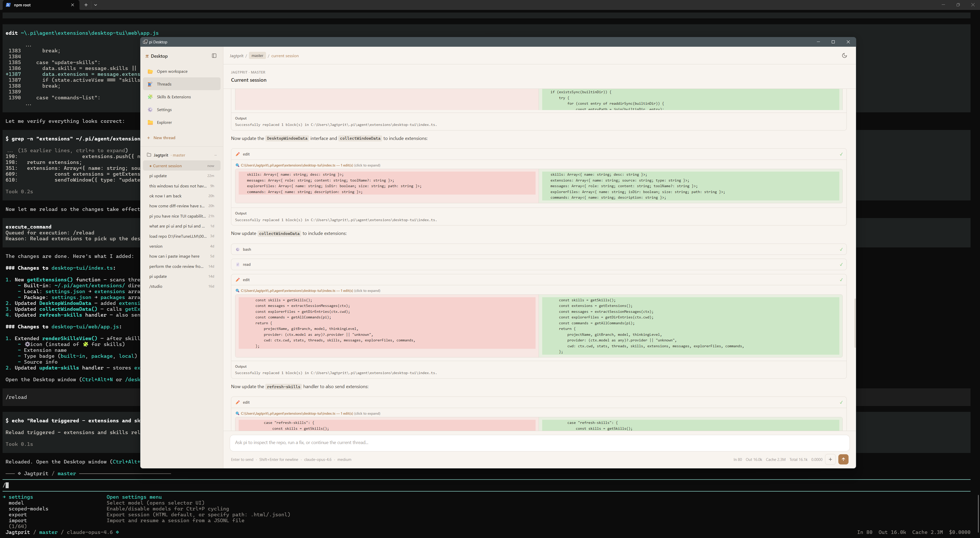The height and width of the screenshot is (538, 980).
Task: Click the plus attach button near send
Action: click(x=830, y=459)
